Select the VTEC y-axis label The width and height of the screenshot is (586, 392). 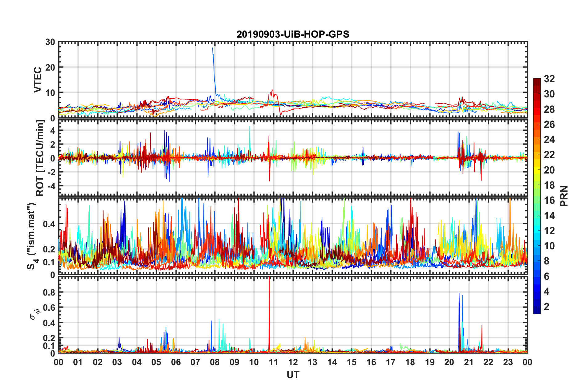point(38,80)
